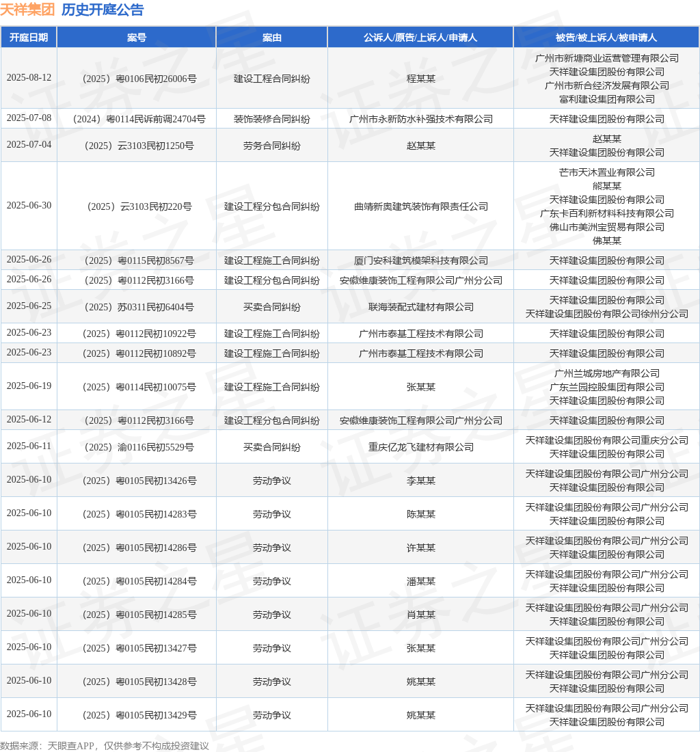Click the 历史开庭公告 heading
700x752 pixels.
103,10
